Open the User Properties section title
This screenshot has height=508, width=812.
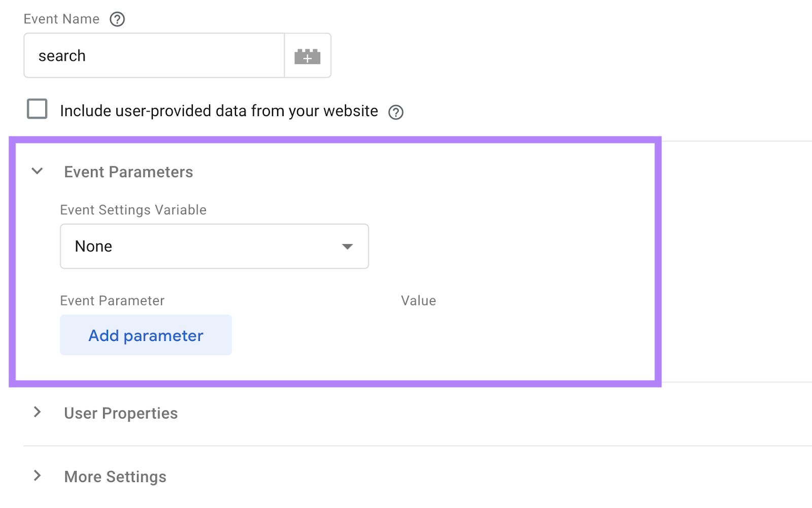(121, 414)
